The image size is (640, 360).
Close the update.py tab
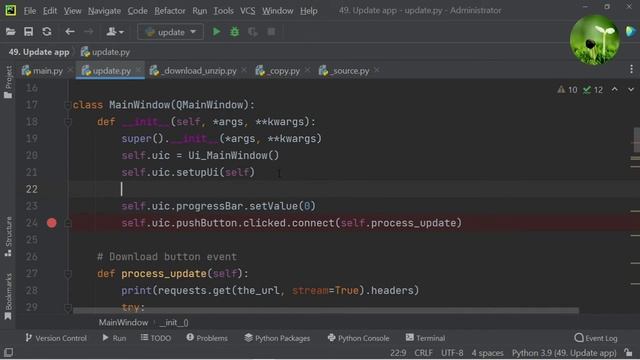(138, 71)
